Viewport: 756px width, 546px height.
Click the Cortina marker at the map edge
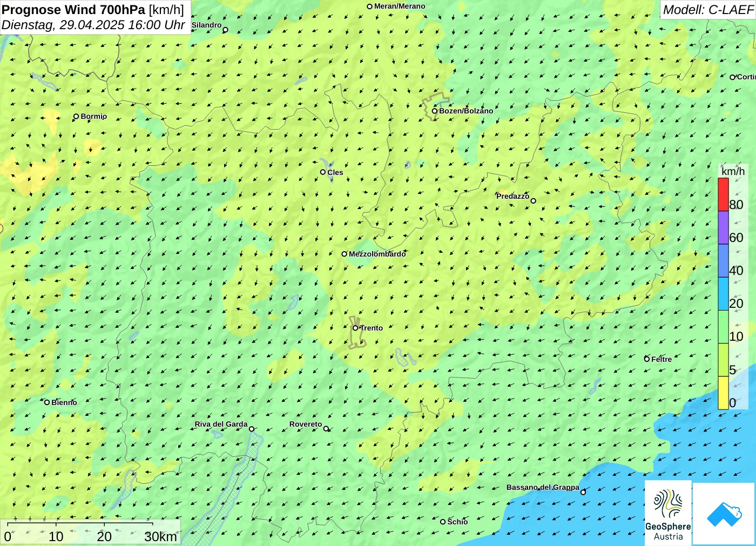733,77
